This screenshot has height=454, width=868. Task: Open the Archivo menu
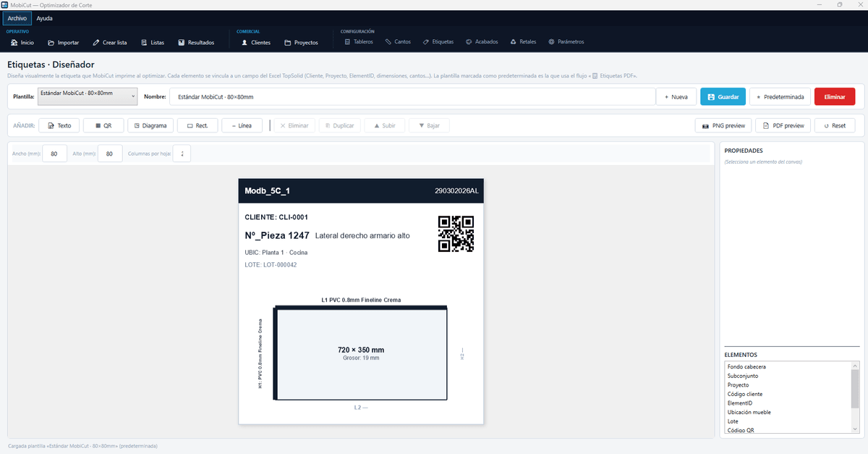[17, 18]
